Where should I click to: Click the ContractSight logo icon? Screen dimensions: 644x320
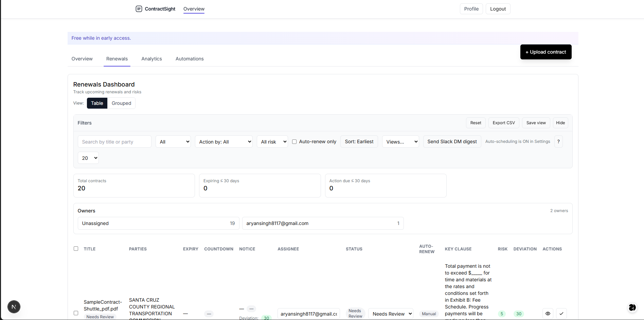[x=139, y=9]
